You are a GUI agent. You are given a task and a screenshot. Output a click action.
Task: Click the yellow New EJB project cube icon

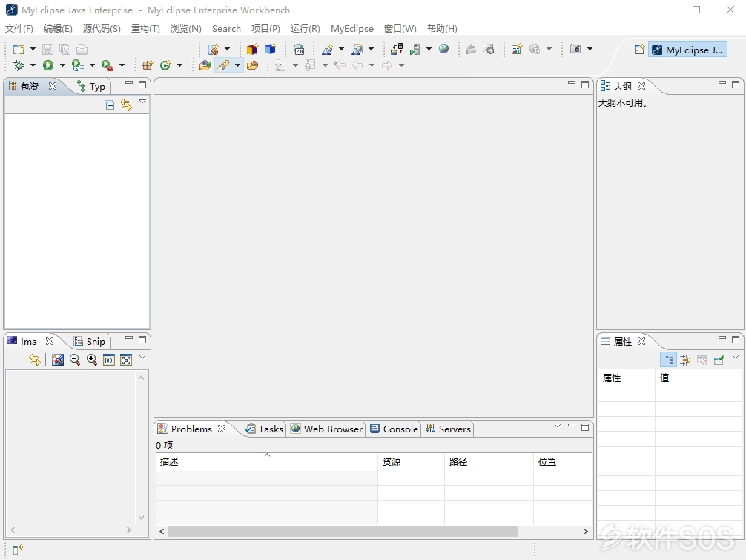252,49
